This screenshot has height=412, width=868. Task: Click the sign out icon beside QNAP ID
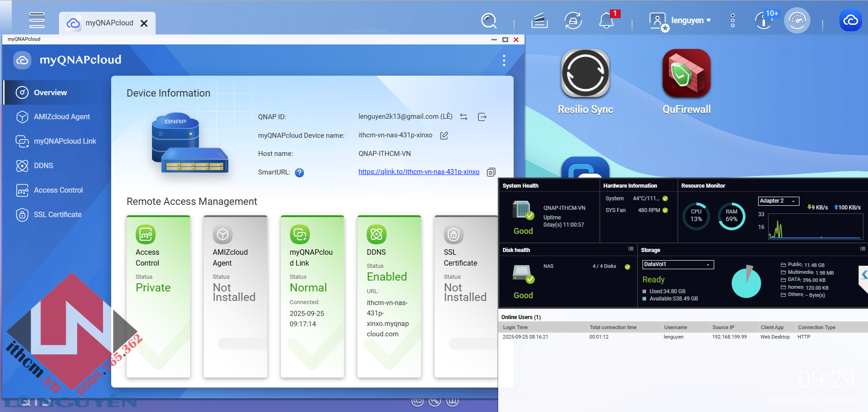click(x=482, y=117)
